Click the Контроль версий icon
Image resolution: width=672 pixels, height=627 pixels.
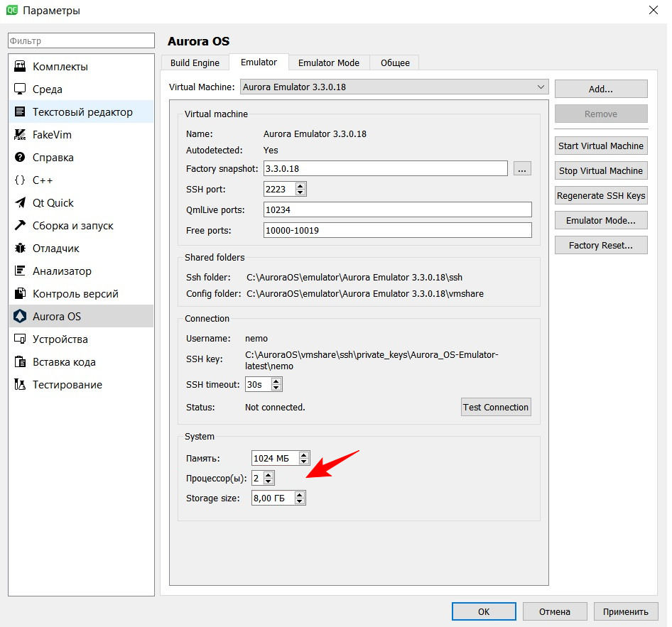(x=20, y=293)
